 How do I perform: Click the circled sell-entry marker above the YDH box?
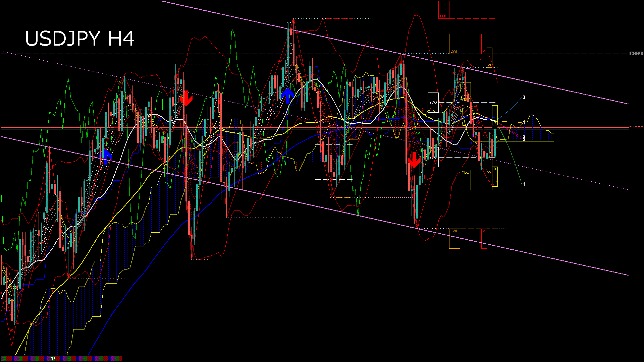click(463, 70)
